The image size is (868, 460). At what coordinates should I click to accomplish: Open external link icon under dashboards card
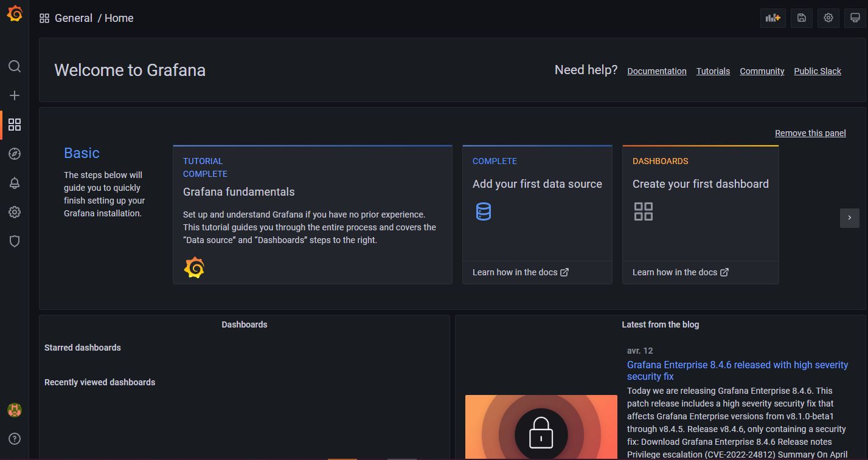[724, 272]
